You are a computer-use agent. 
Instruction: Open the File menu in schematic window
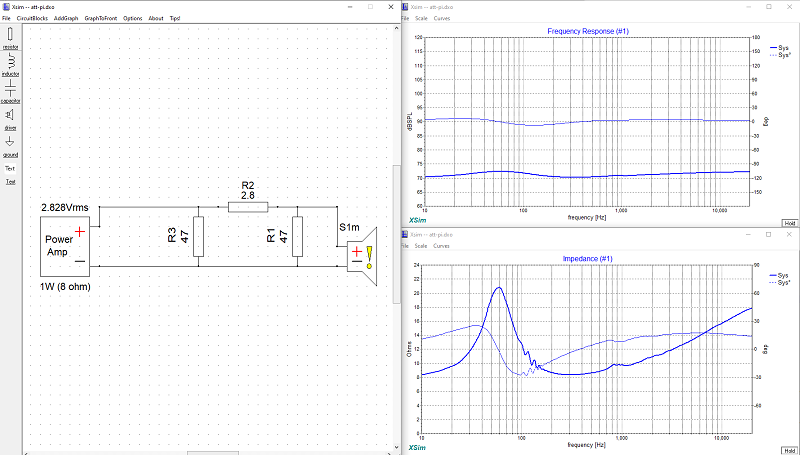(6, 18)
